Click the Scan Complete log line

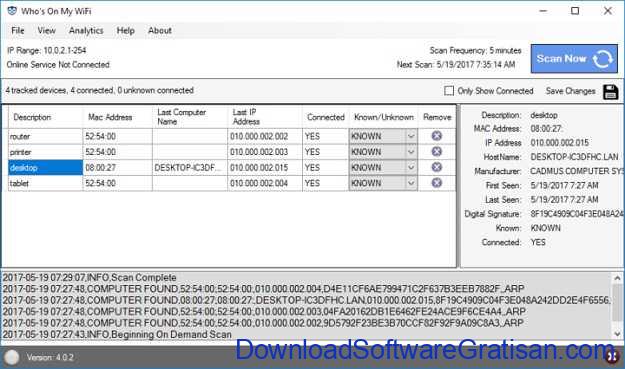coord(89,277)
